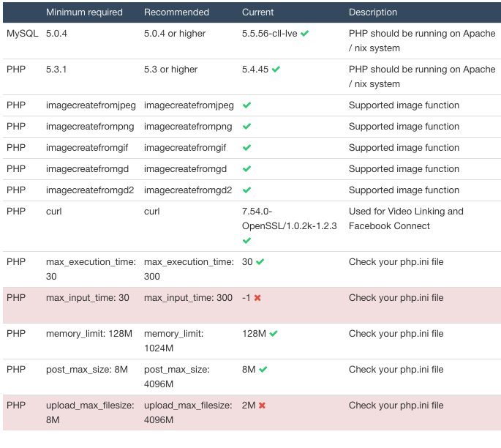Click the red X beside max_input_time value -1
The height and width of the screenshot is (448, 501).
[x=257, y=298]
